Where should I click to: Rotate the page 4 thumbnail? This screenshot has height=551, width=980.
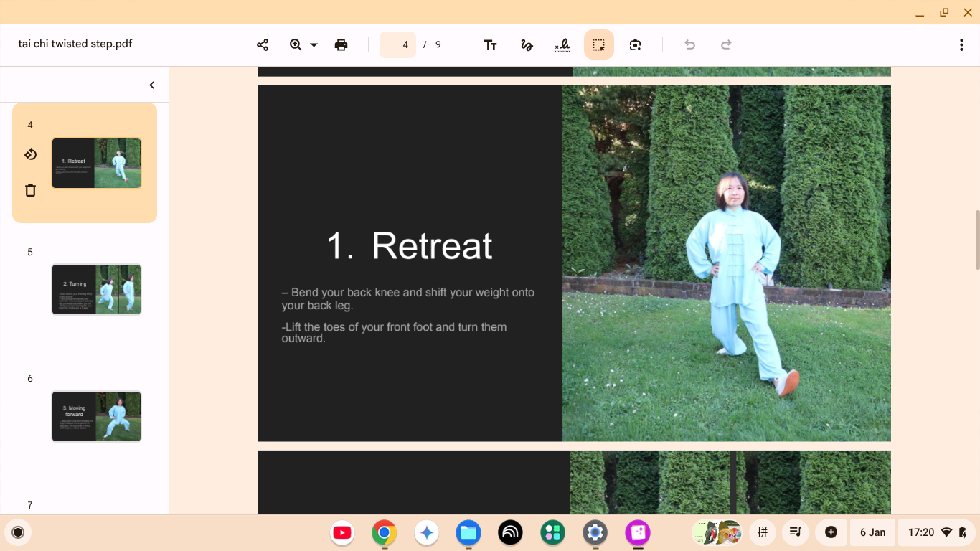(29, 154)
